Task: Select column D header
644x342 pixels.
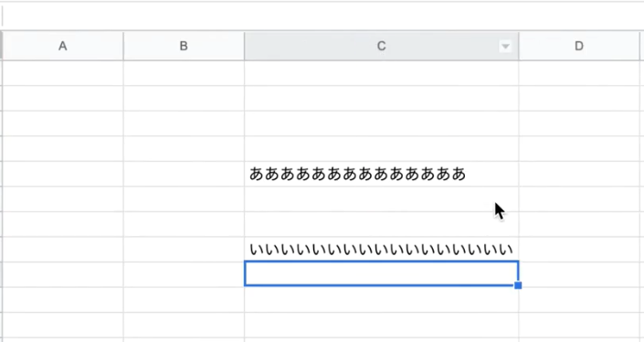Action: pos(581,46)
